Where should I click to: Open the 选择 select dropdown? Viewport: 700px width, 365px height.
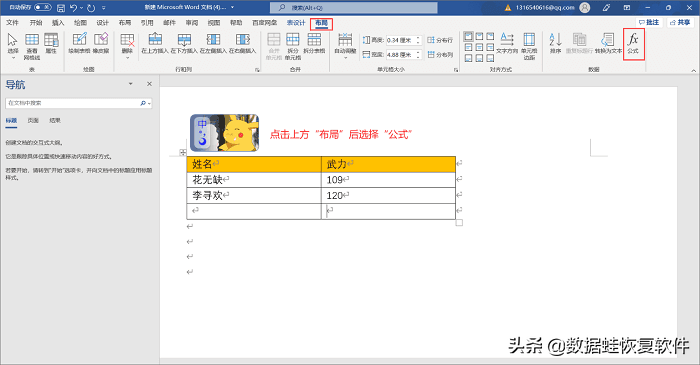tap(12, 46)
